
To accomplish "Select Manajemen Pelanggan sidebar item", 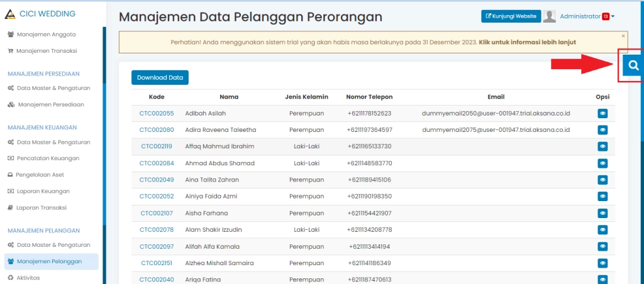I will click(x=52, y=261).
